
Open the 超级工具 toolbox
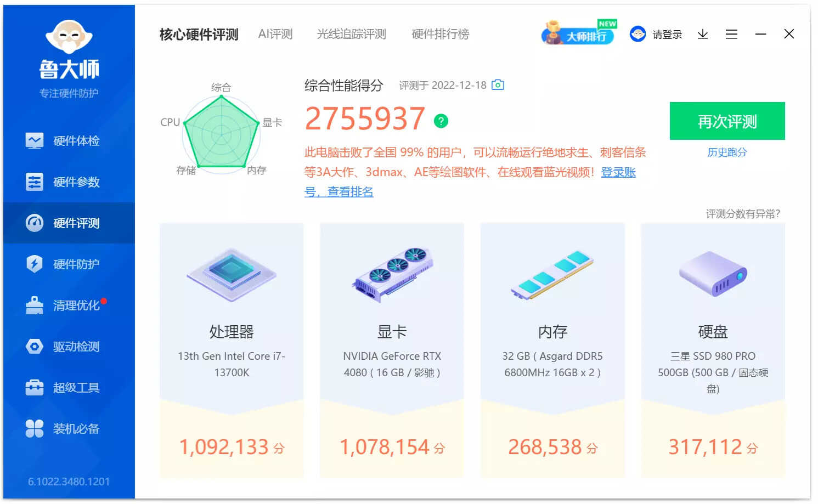[x=69, y=388]
